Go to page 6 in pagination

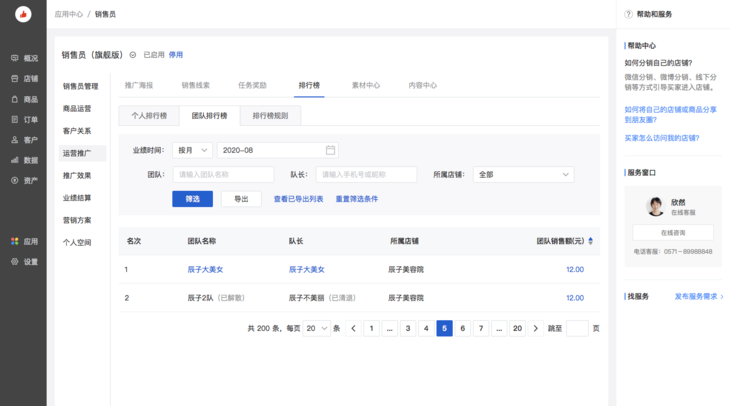(463, 328)
